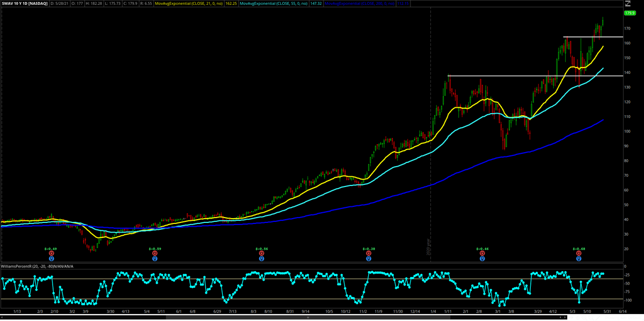Viewport: 644px width, 321px height.
Task: Click red earnings icon under $-0.56
Action: pyautogui.click(x=261, y=253)
